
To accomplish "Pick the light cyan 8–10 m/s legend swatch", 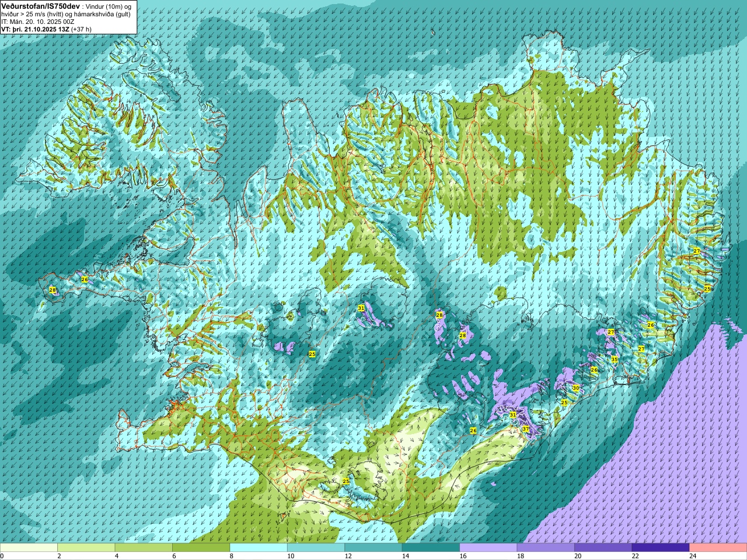I will point(259,548).
